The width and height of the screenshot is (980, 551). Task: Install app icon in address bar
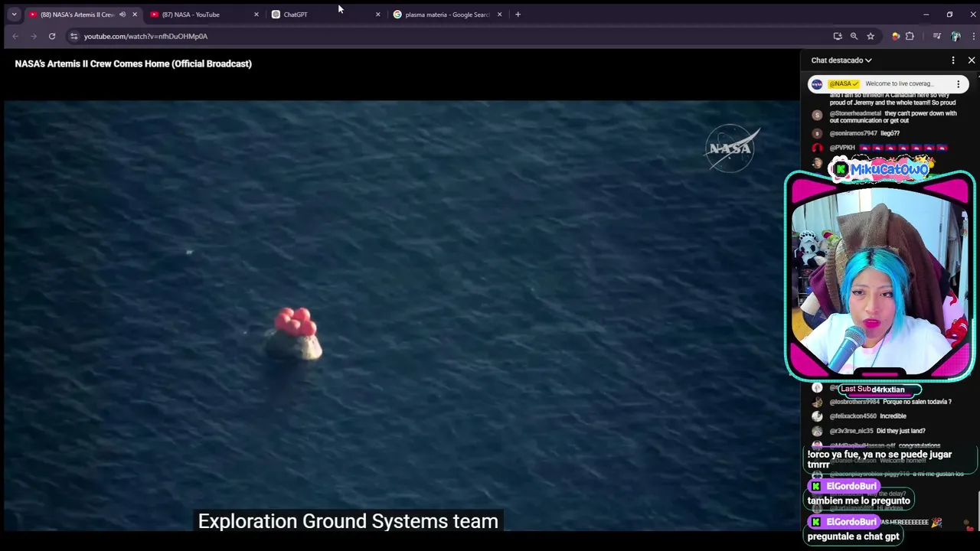[x=838, y=36]
